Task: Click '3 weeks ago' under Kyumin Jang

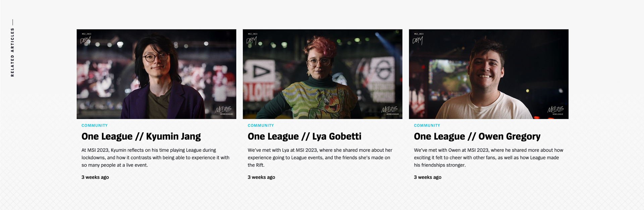Action: click(x=95, y=177)
